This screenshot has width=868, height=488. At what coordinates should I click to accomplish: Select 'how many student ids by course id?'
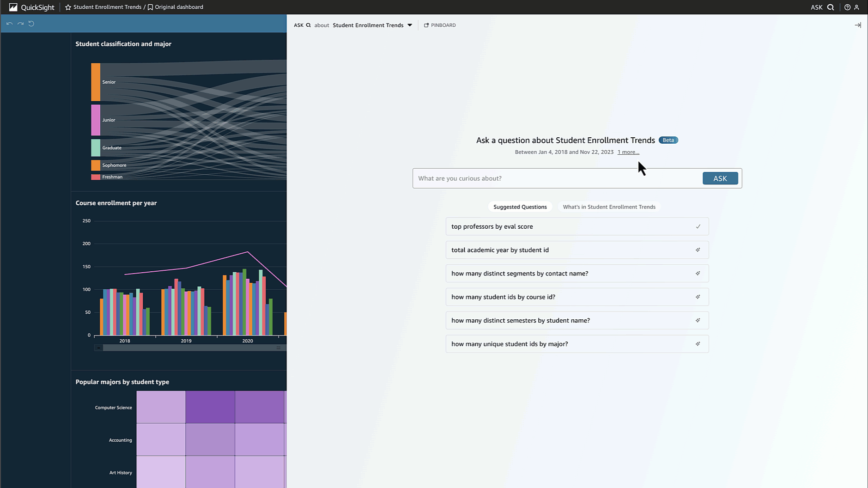click(x=577, y=297)
